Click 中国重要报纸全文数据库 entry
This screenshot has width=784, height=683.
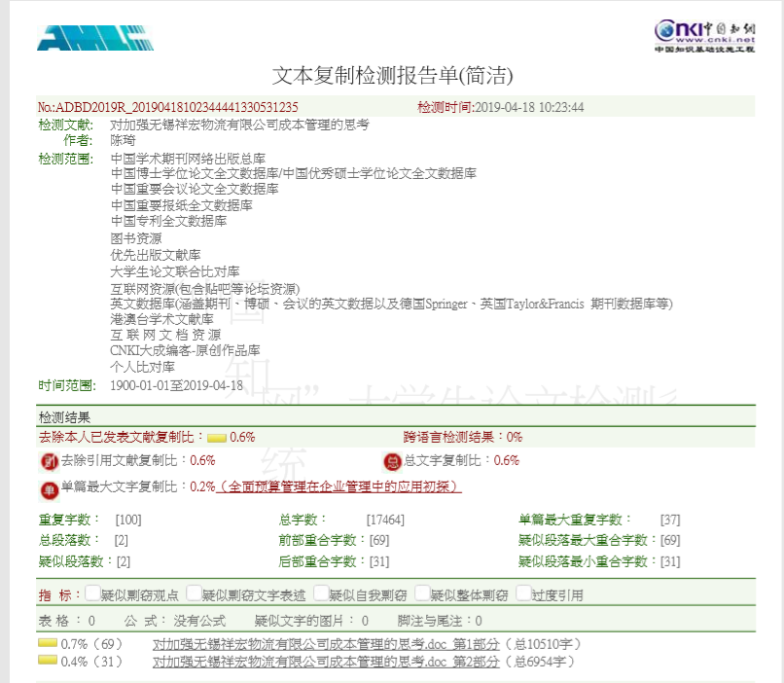click(x=182, y=205)
